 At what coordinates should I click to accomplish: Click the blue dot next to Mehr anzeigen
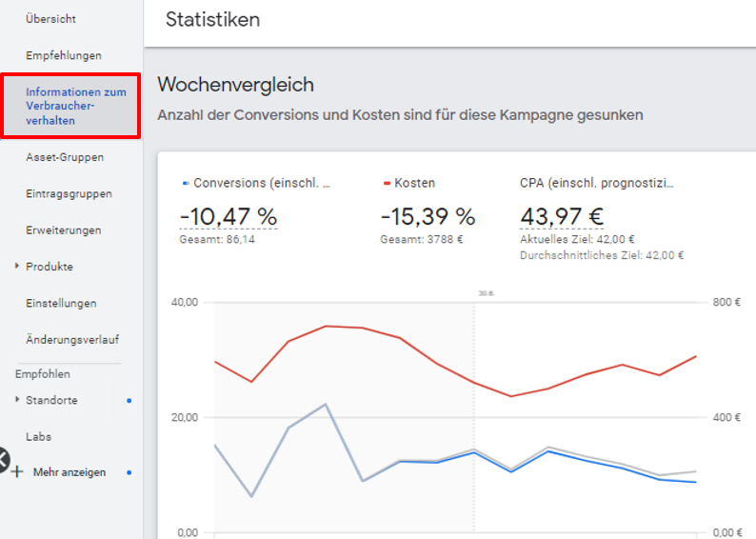[129, 472]
